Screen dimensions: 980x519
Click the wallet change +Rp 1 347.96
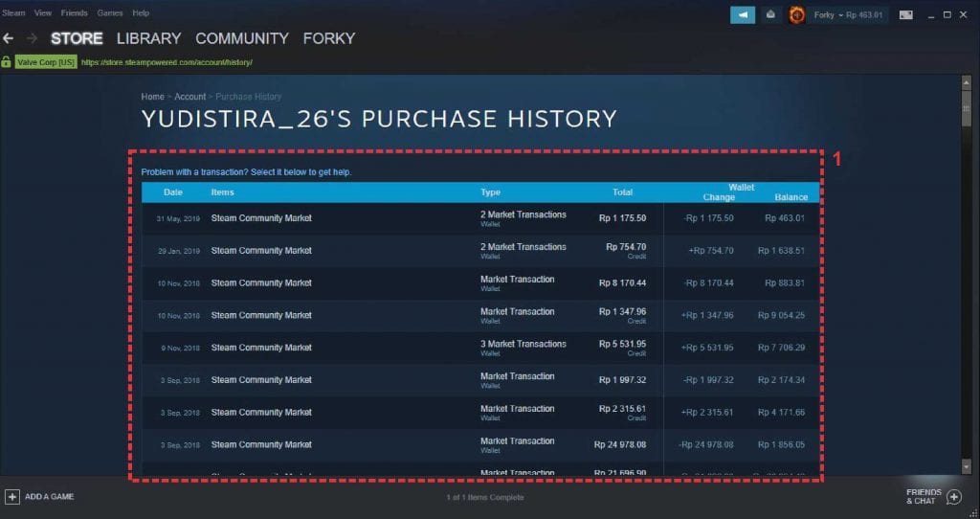(707, 316)
